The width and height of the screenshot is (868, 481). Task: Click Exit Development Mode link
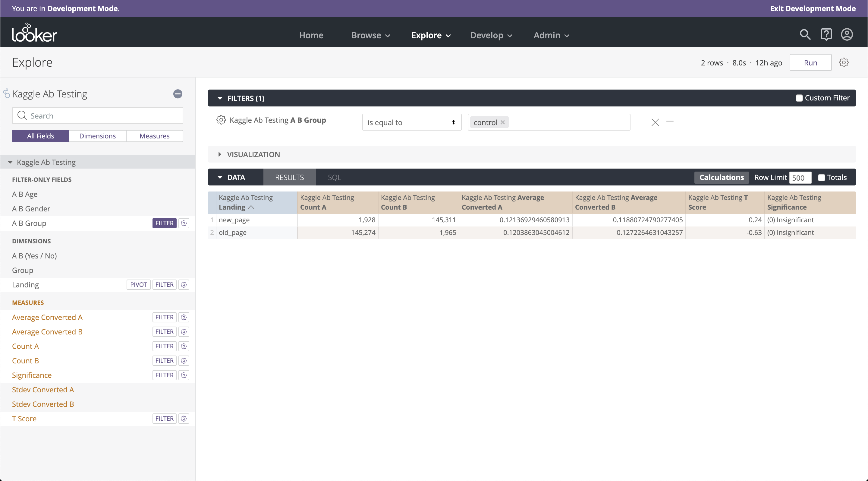tap(813, 8)
